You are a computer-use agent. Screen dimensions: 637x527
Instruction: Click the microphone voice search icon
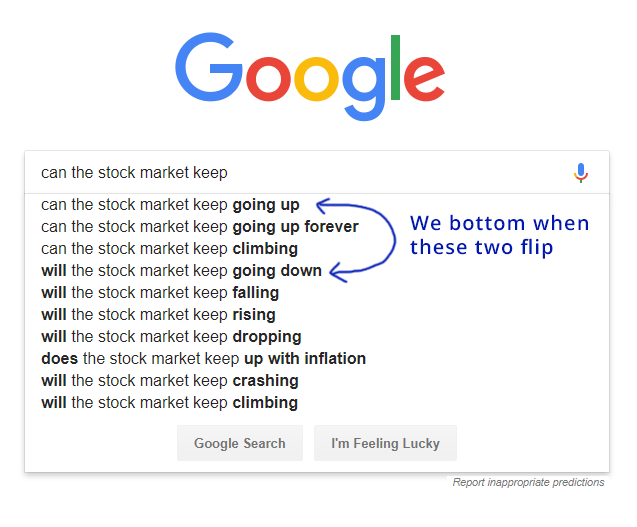tap(581, 173)
